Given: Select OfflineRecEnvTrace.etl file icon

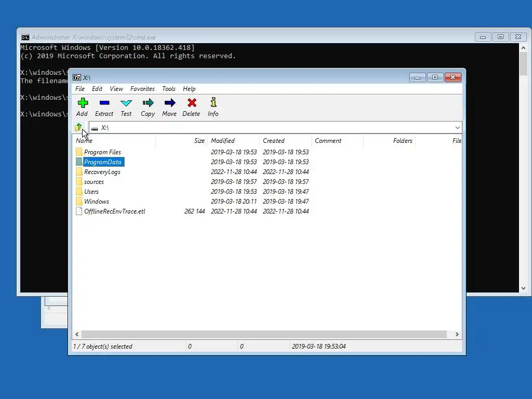Looking at the screenshot, I should (x=79, y=211).
